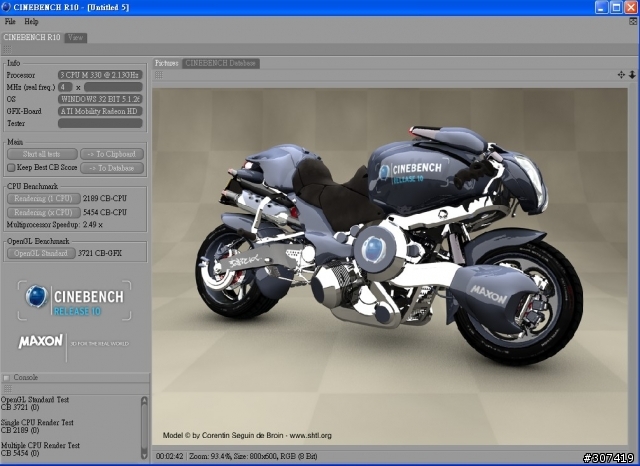The height and width of the screenshot is (466, 640).
Task: Click the To Database button
Action: 112,168
